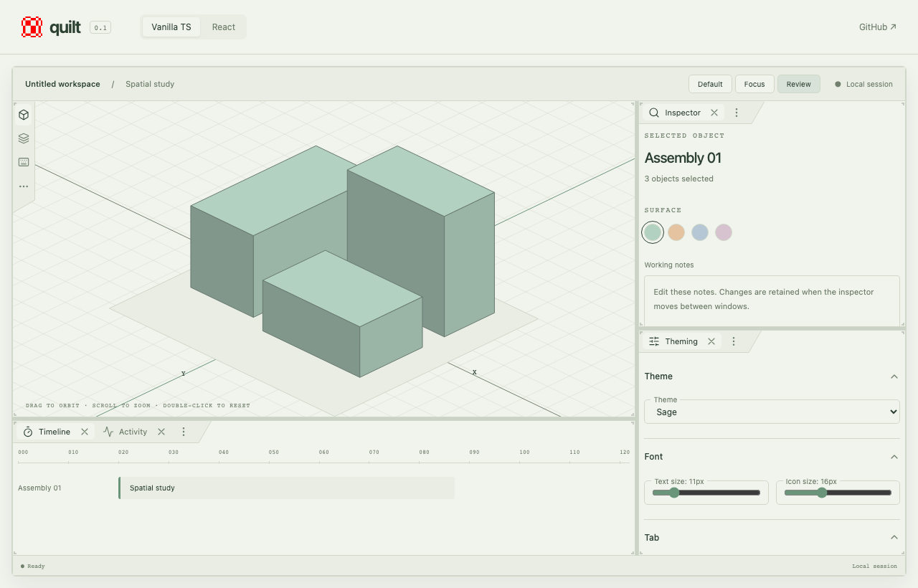Close the Theming tab
Viewport: 918px width, 588px height.
[711, 341]
